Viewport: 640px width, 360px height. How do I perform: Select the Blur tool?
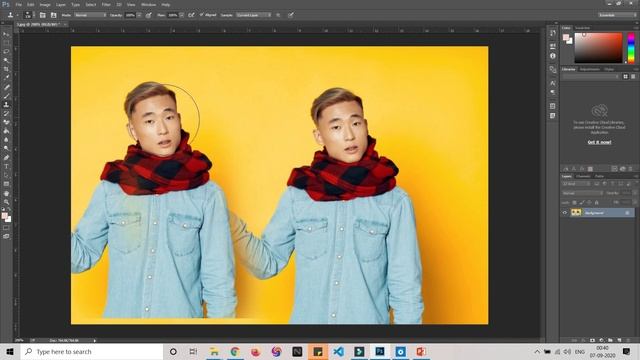pyautogui.click(x=6, y=140)
